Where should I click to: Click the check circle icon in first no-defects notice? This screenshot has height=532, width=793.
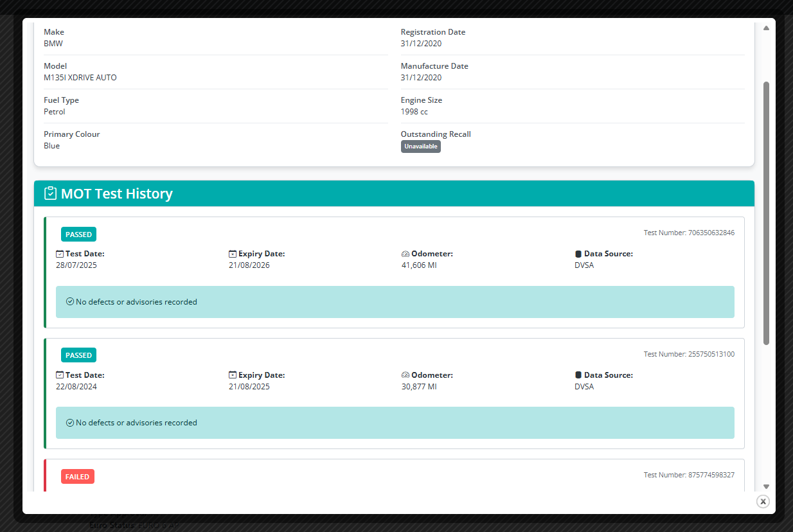(70, 301)
